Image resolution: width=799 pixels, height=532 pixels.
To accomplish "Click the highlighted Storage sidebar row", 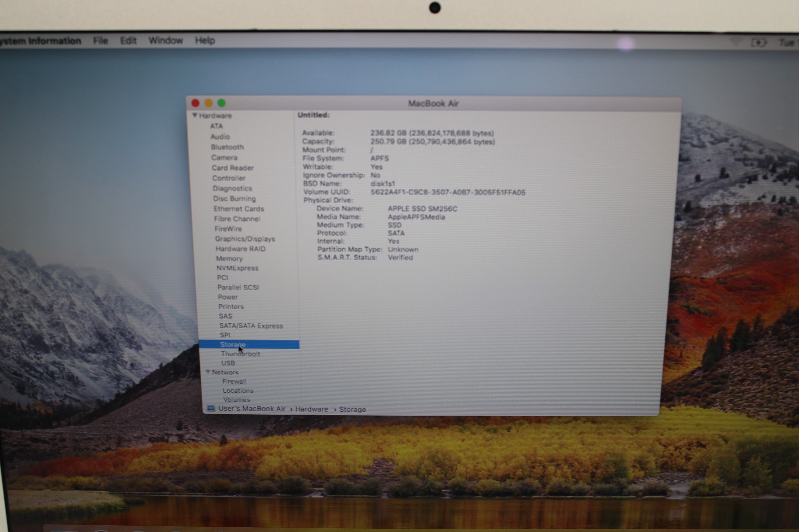I will (249, 345).
